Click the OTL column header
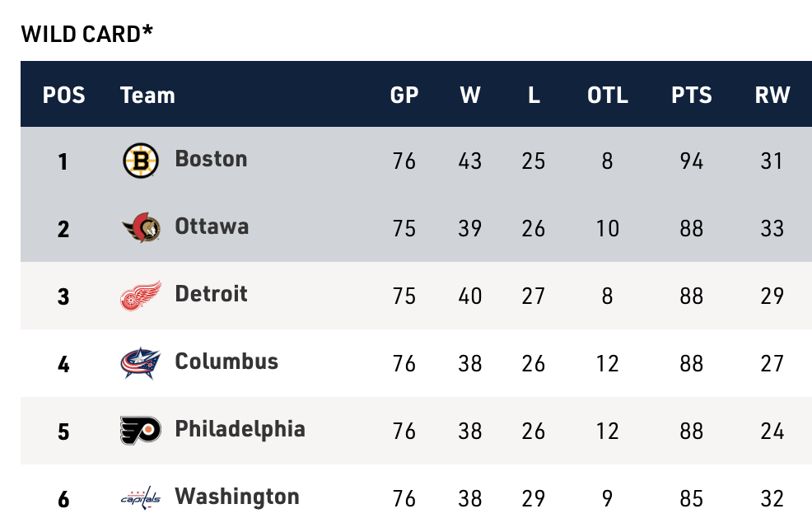The image size is (812, 532). [608, 95]
